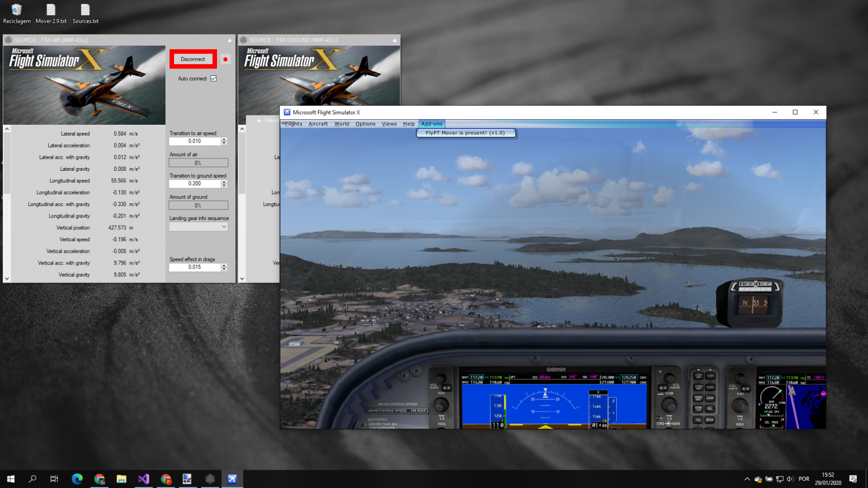The image size is (868, 488).
Task: Open File Explorer from the taskbar
Action: point(122,479)
